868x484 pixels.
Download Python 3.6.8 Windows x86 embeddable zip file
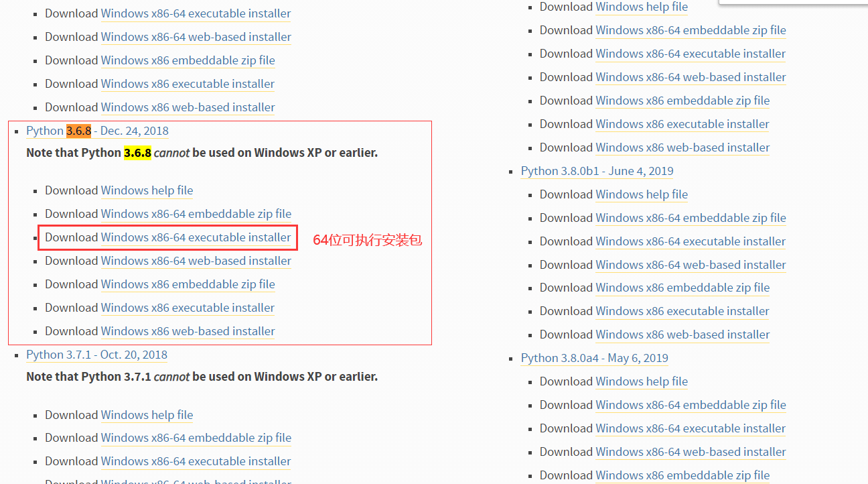[188, 284]
